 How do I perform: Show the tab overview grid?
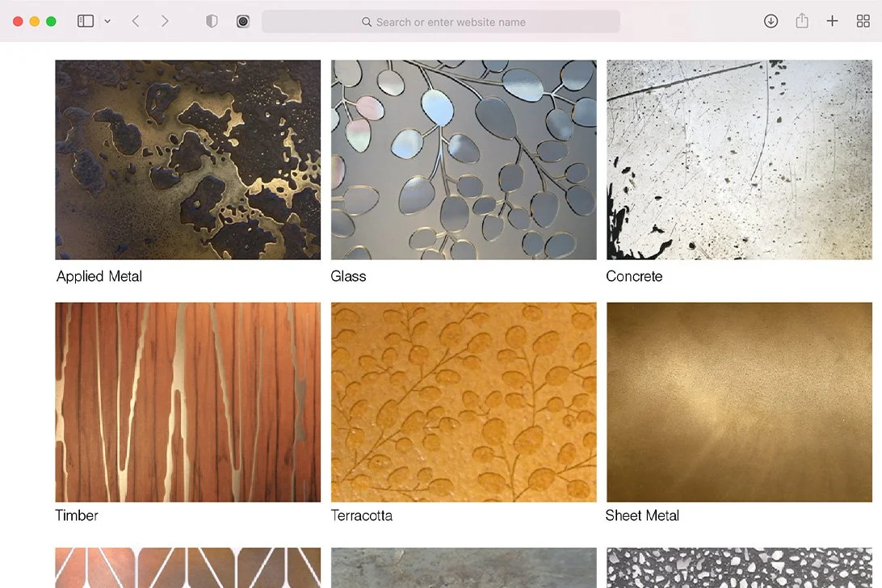[x=863, y=21]
